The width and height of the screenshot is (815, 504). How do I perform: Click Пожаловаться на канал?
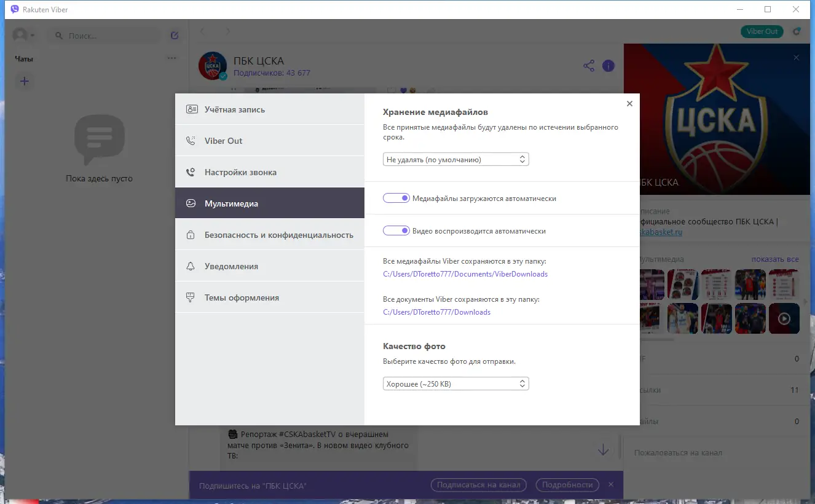pos(678,452)
